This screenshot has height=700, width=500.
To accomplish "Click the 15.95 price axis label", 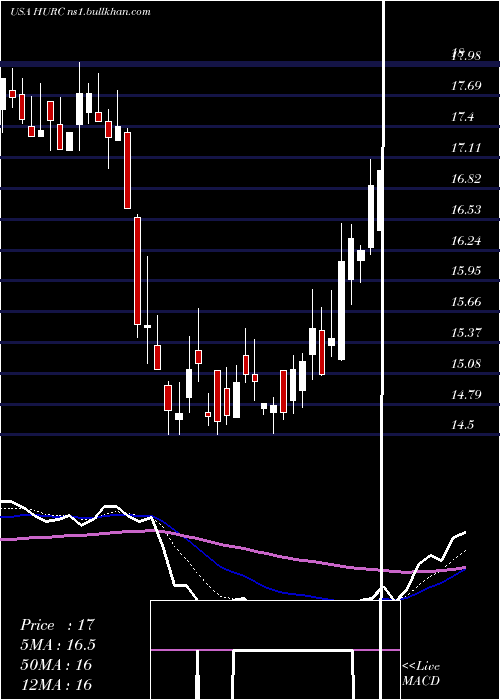I will click(x=466, y=271).
